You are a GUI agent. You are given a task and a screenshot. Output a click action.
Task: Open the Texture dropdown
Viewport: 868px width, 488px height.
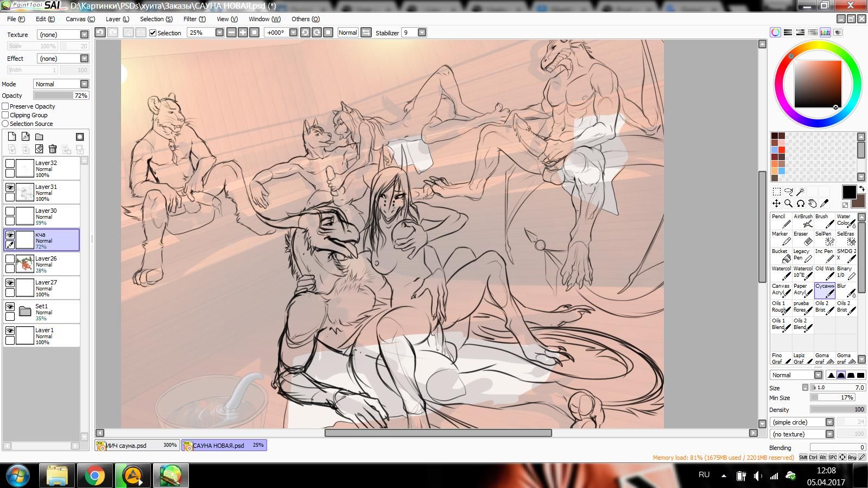pos(84,34)
